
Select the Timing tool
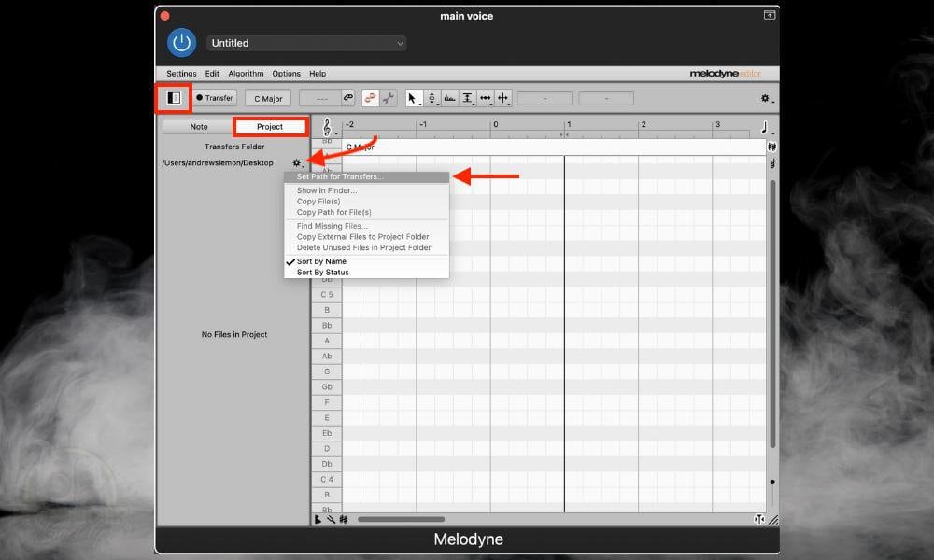[486, 98]
